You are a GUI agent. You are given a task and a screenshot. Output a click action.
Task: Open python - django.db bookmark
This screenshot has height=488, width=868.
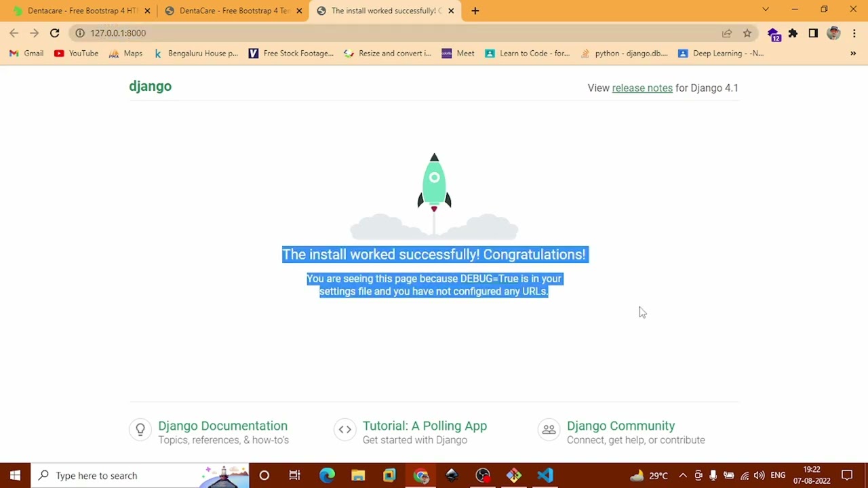pos(624,54)
